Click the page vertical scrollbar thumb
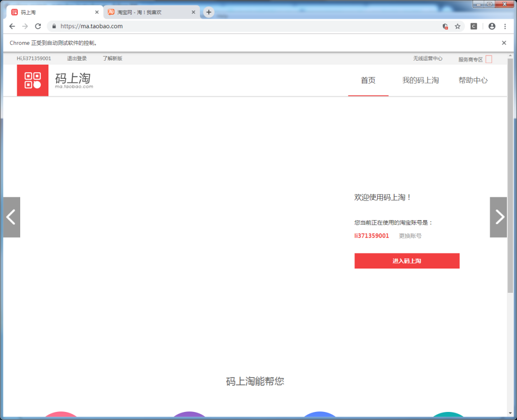 point(510,175)
